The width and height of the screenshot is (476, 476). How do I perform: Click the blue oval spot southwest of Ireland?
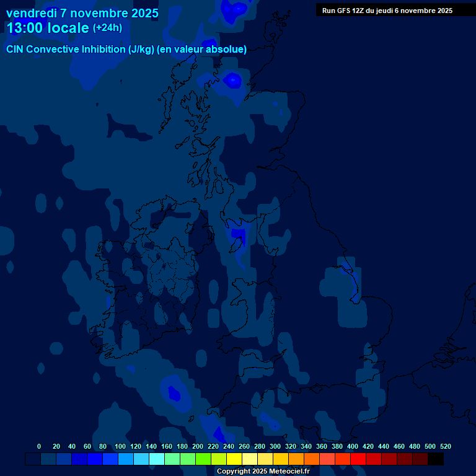coord(174,393)
